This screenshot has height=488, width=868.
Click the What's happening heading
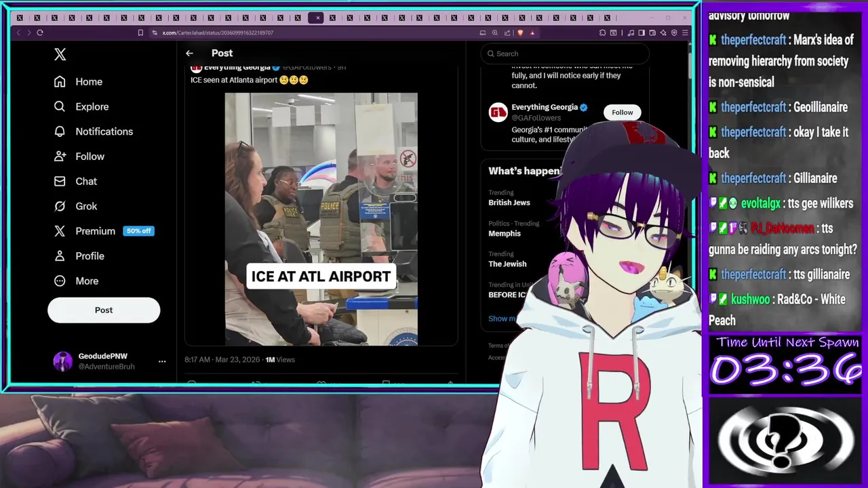point(524,171)
